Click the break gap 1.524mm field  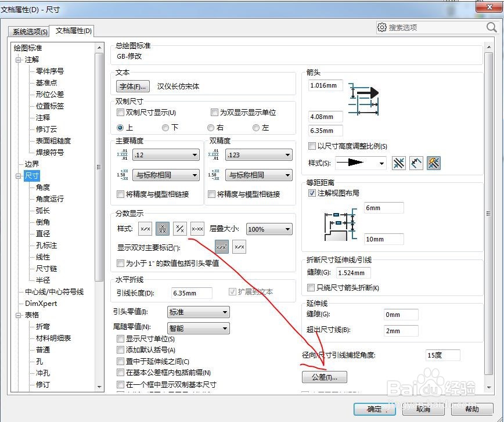point(353,273)
